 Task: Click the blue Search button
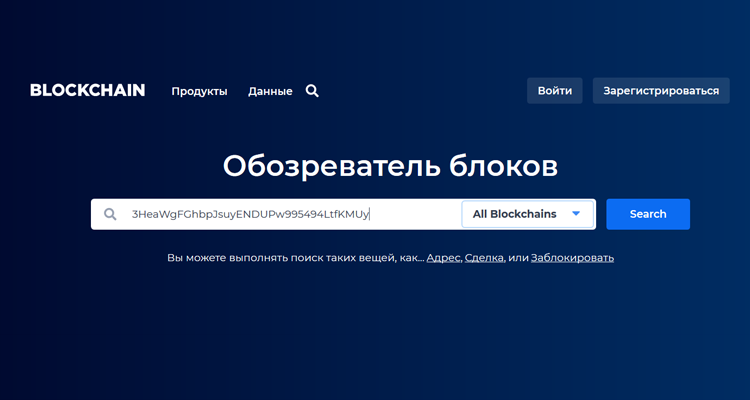coord(648,214)
